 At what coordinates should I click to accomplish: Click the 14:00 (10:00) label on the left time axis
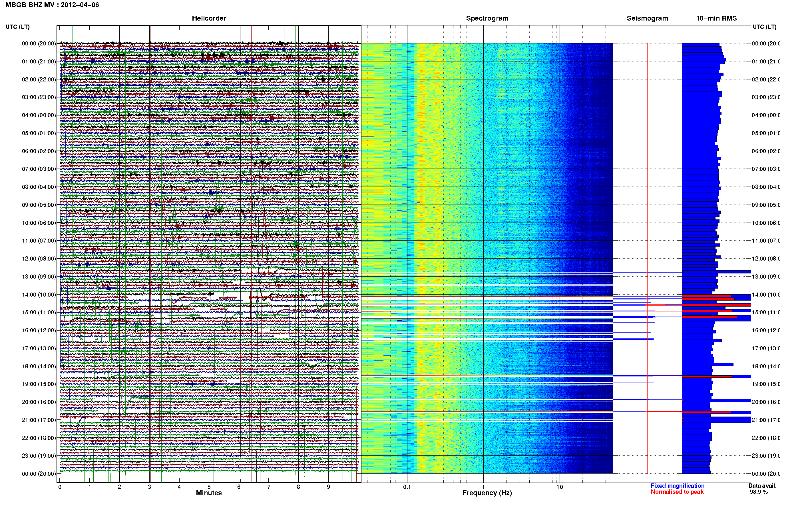[39, 295]
